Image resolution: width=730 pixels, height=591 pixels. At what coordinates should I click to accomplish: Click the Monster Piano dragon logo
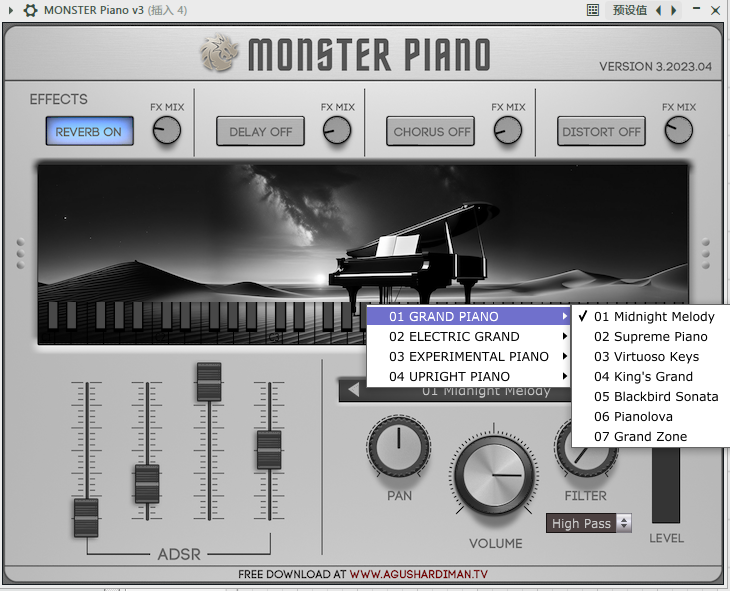[x=219, y=53]
